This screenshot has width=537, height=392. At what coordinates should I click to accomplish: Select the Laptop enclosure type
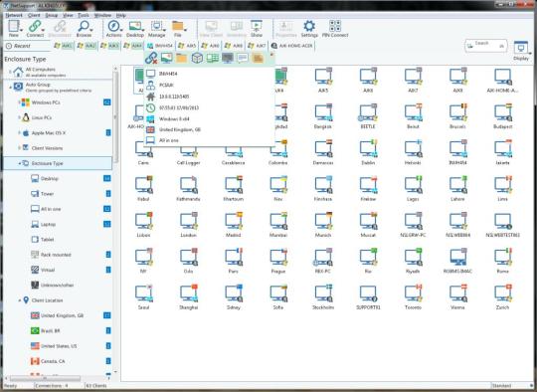point(48,224)
